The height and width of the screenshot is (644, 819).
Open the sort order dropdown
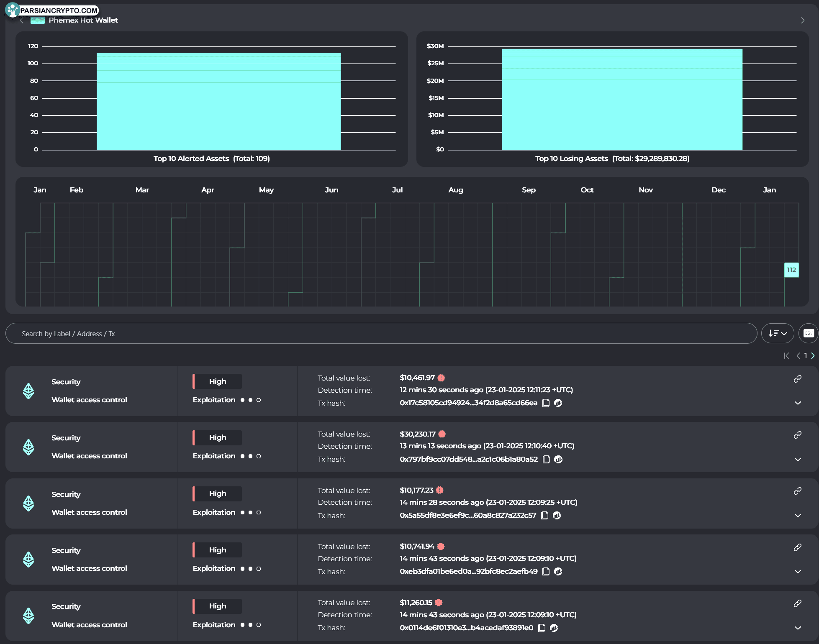pyautogui.click(x=778, y=333)
